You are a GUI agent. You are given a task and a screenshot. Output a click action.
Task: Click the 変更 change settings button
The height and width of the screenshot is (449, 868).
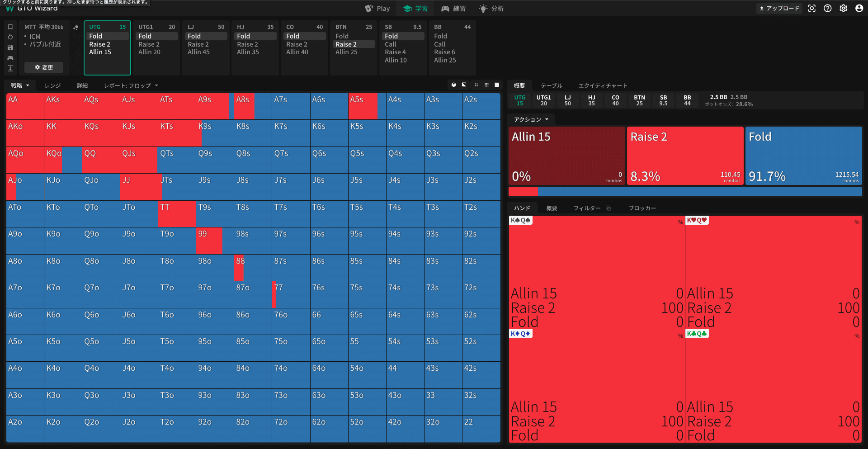pyautogui.click(x=44, y=67)
